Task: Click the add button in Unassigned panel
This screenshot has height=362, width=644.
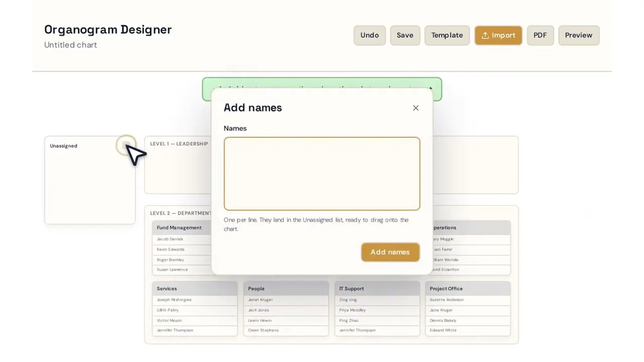Action: 126,145
